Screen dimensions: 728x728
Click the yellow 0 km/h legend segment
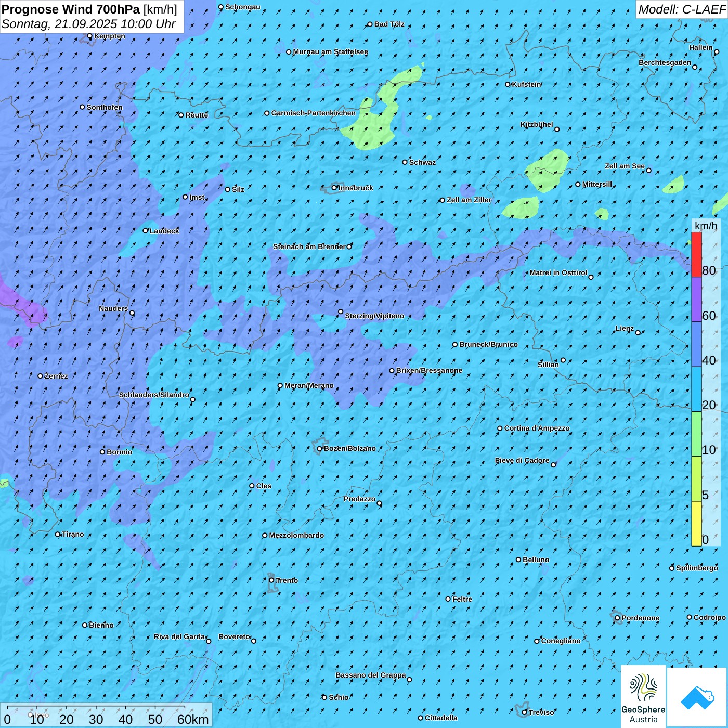click(x=696, y=524)
